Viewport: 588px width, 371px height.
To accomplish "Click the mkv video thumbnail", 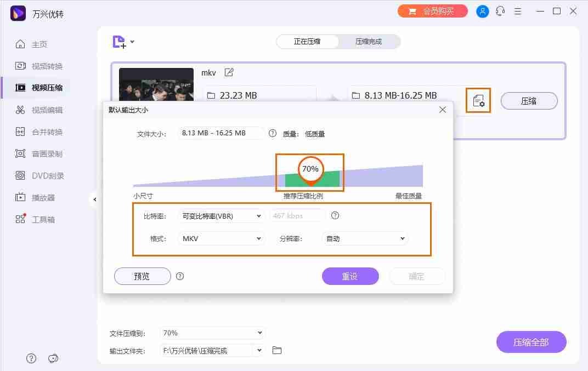I will (156, 84).
